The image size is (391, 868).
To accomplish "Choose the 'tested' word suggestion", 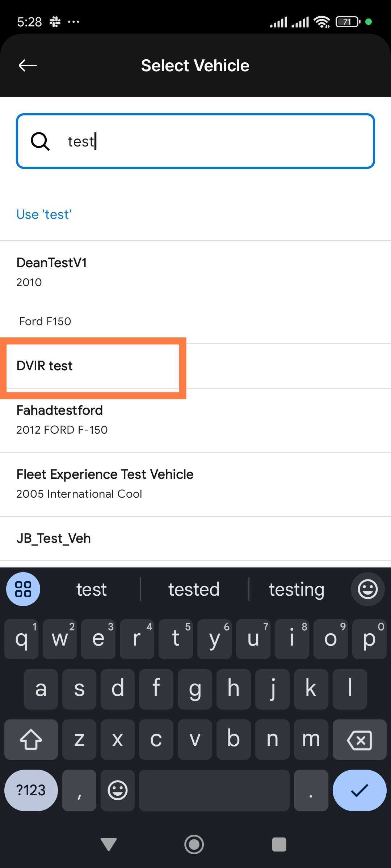I will click(x=194, y=590).
